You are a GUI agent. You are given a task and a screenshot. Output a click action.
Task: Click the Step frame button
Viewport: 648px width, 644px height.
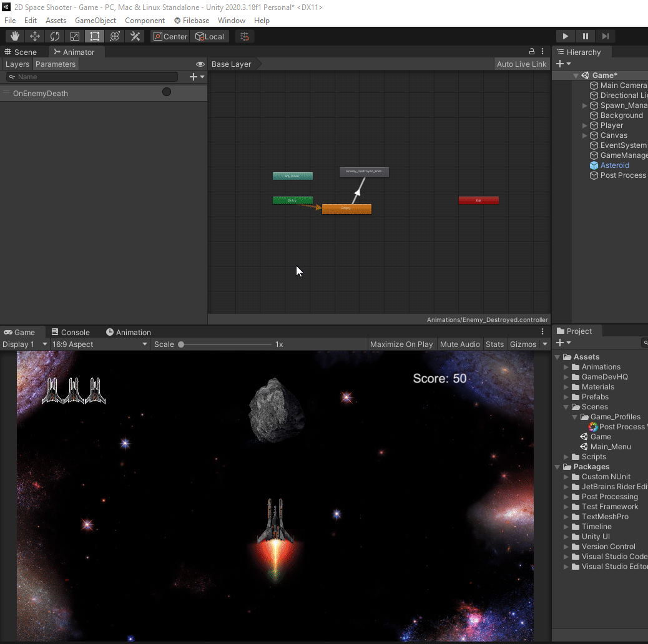click(x=605, y=36)
